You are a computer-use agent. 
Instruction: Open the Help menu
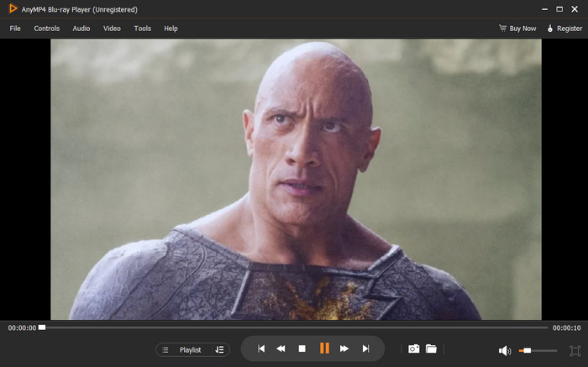pos(171,29)
